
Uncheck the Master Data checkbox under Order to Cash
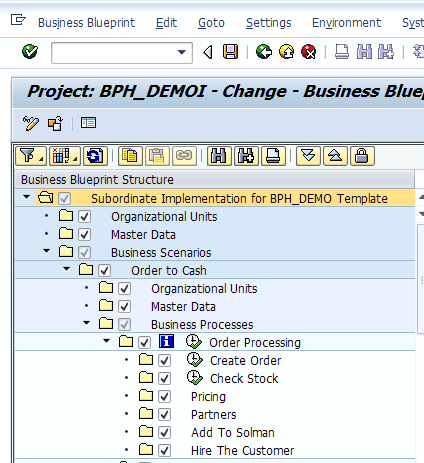click(124, 307)
